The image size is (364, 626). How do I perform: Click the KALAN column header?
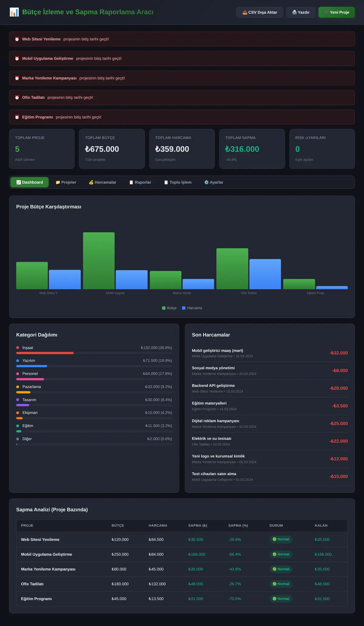point(321,526)
